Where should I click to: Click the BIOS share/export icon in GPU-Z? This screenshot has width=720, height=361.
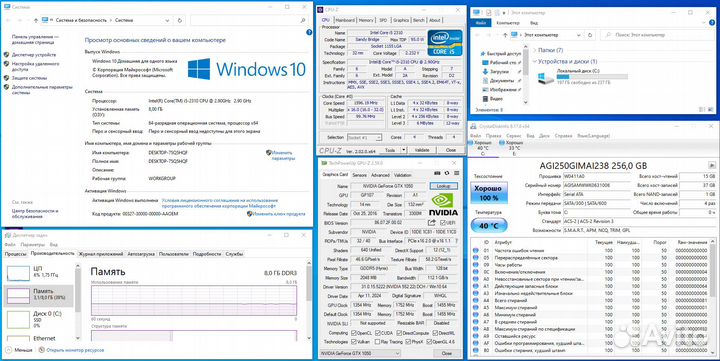click(x=431, y=223)
